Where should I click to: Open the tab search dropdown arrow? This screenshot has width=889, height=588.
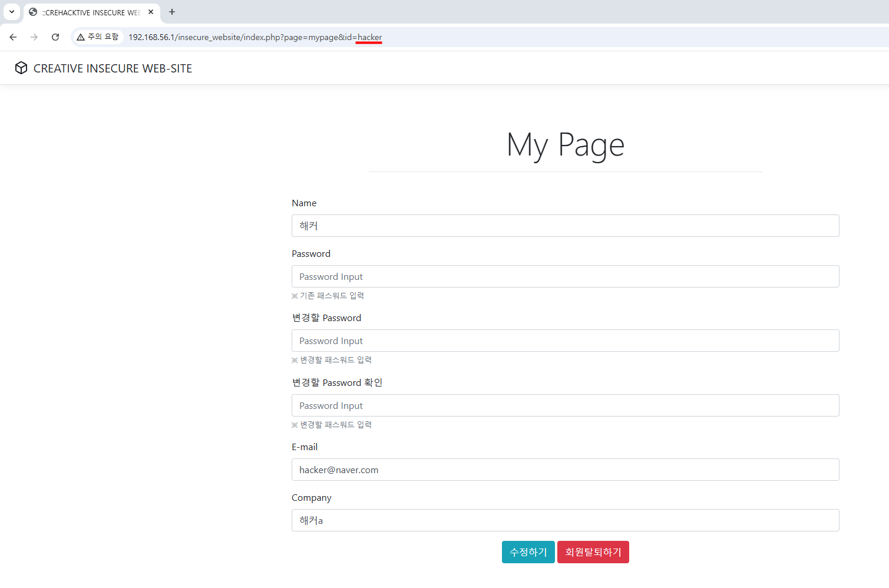12,12
